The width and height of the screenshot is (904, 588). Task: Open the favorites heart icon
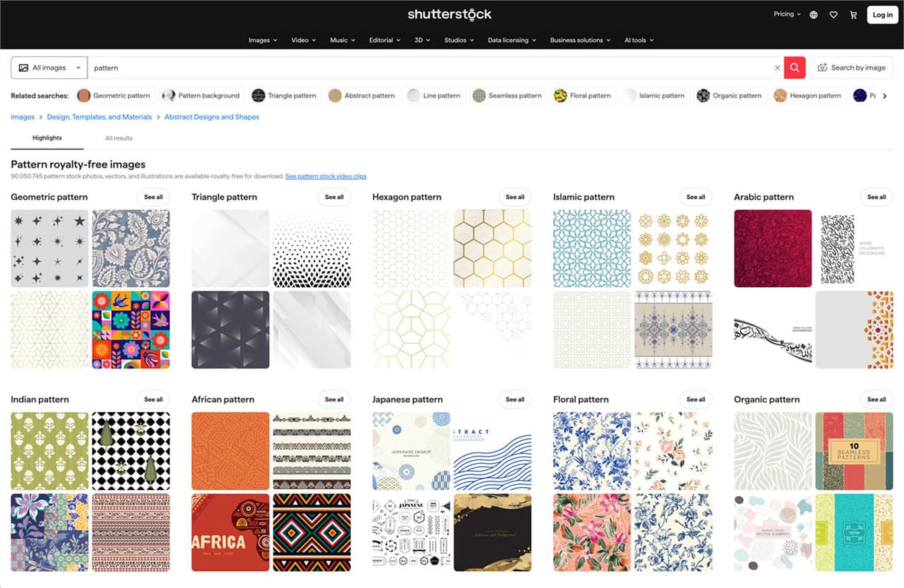pos(834,14)
